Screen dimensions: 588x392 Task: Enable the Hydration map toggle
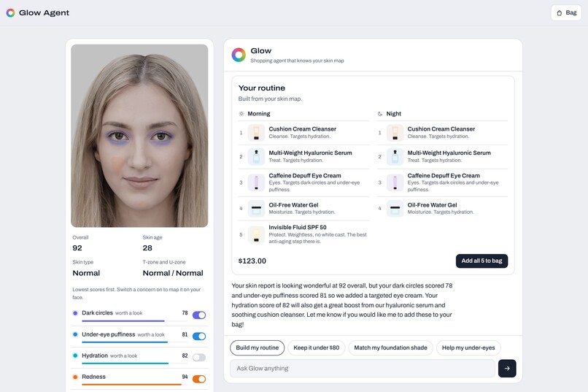click(x=199, y=358)
